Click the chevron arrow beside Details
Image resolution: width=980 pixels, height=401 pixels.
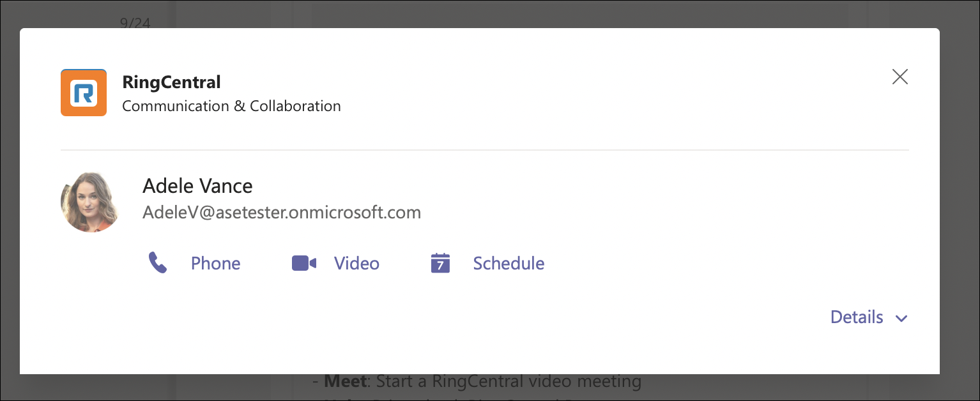tap(901, 318)
